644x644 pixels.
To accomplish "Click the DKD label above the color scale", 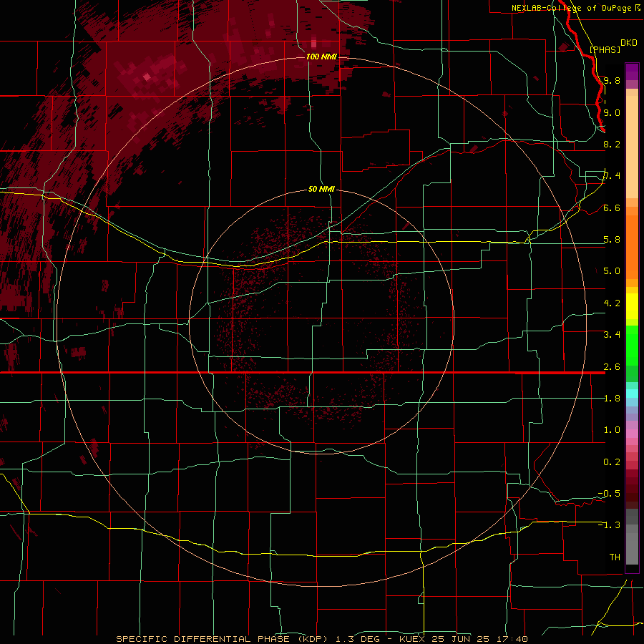I will pyautogui.click(x=629, y=43).
